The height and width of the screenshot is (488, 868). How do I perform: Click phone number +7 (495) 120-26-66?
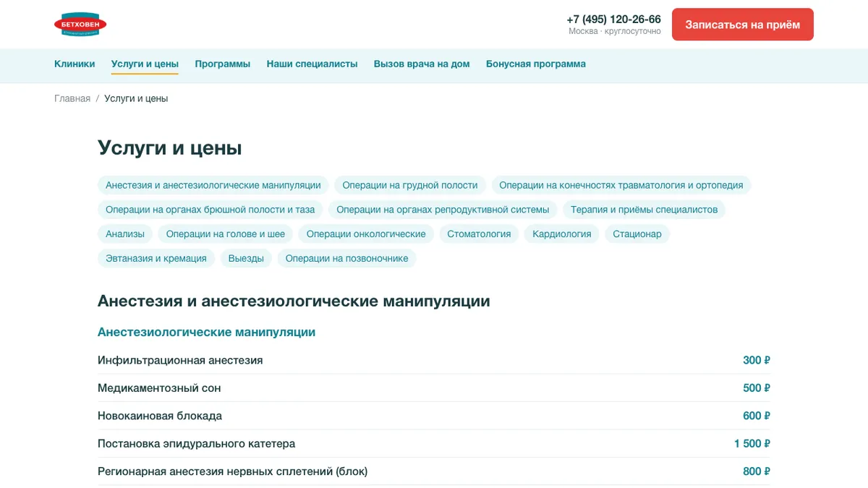click(x=613, y=20)
